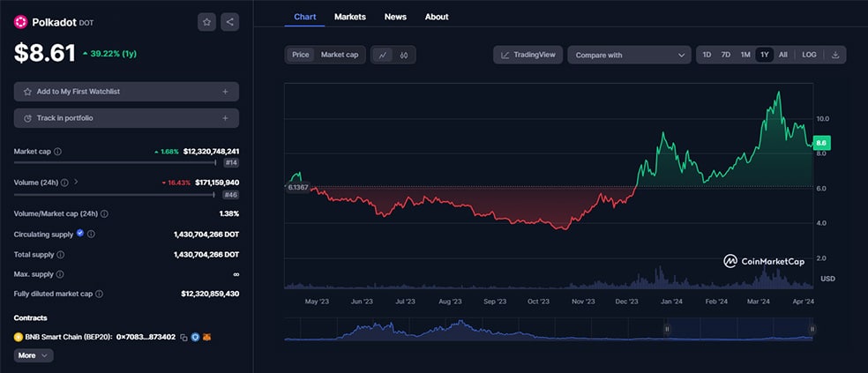Click the #46 volume rank badge

click(x=231, y=194)
